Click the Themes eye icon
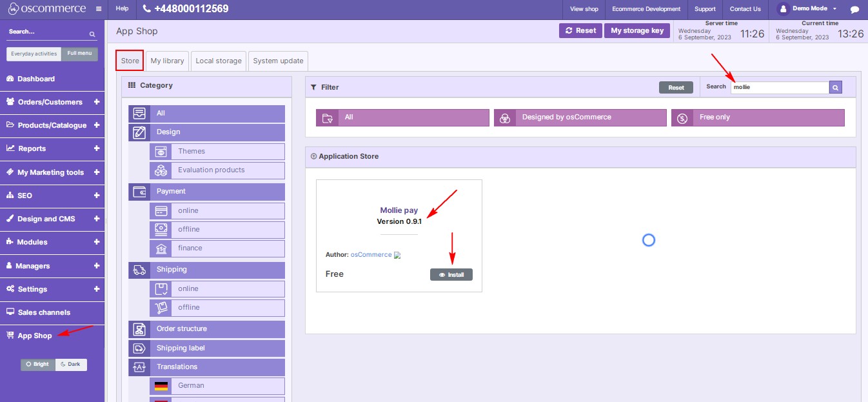 [161, 152]
